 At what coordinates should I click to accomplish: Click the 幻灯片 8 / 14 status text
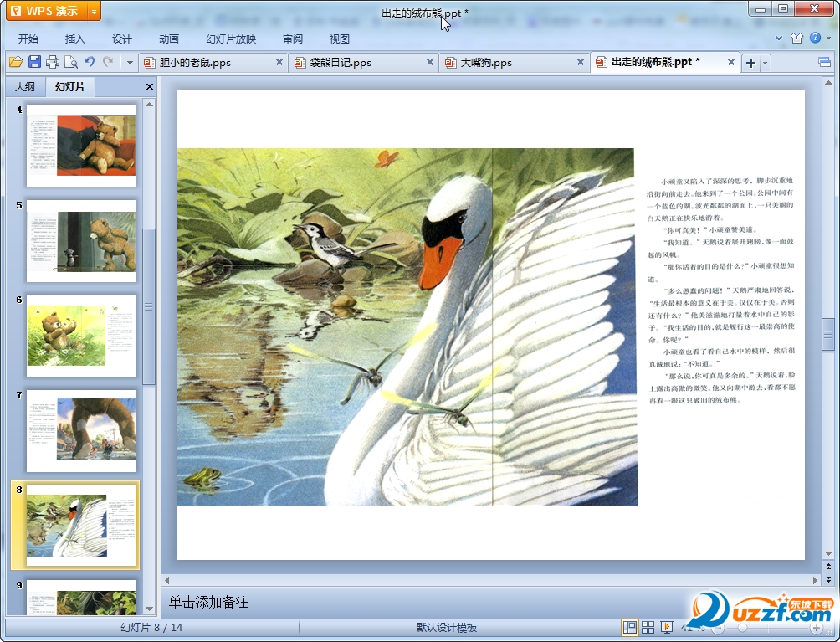151,628
